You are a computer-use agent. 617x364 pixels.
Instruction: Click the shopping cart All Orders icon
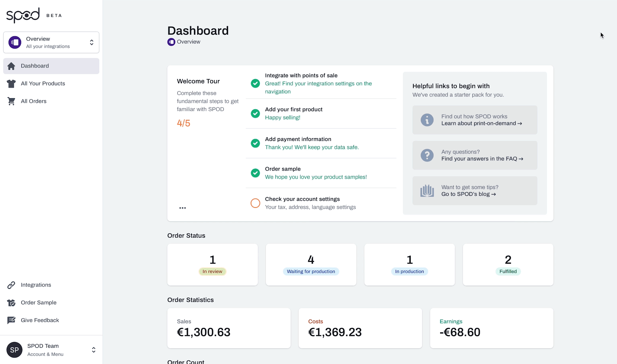pyautogui.click(x=11, y=101)
